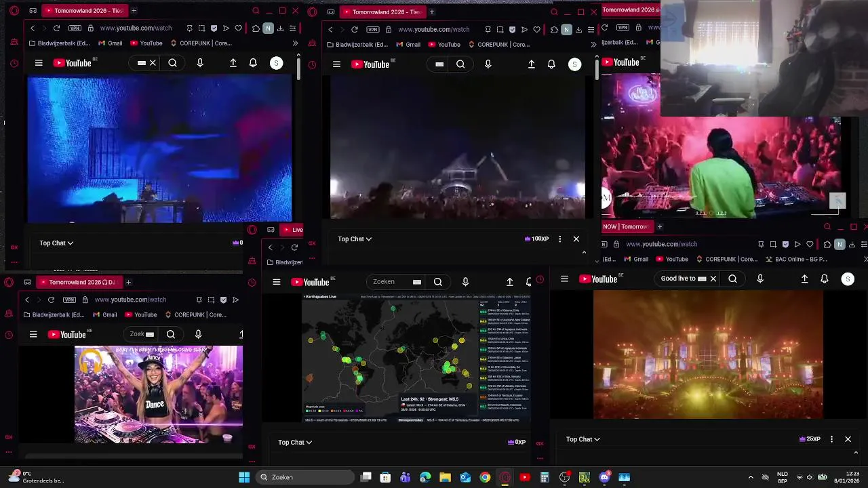Take snapshot via top-left window toolbar

click(202, 28)
